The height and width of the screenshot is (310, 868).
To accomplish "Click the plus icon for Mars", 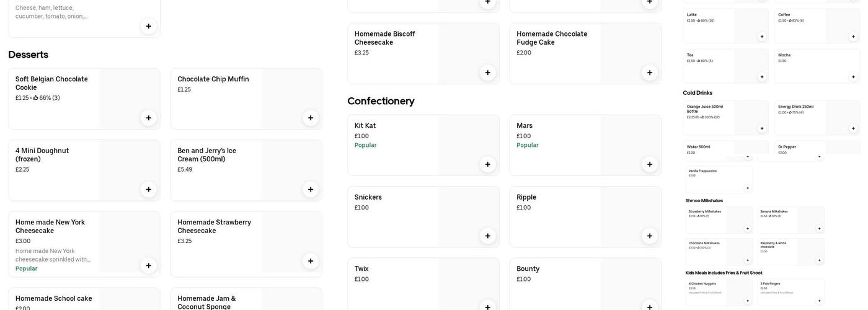I will click(x=650, y=164).
